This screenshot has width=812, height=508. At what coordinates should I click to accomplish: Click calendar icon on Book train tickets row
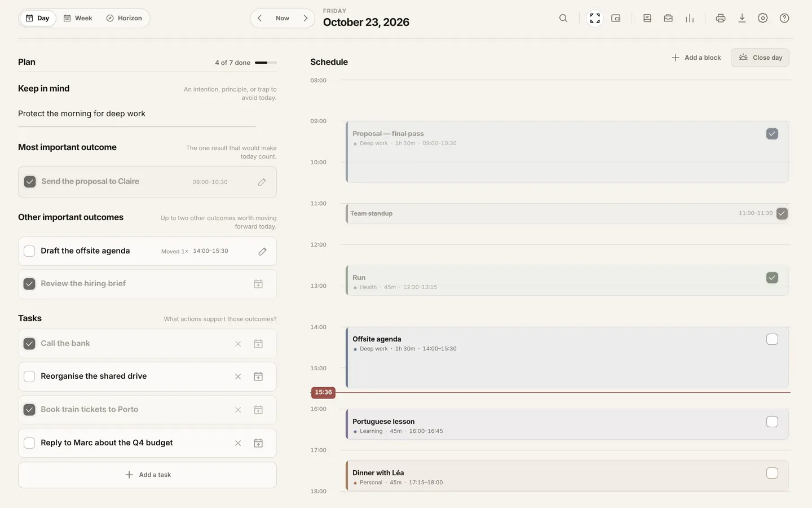coord(258,410)
